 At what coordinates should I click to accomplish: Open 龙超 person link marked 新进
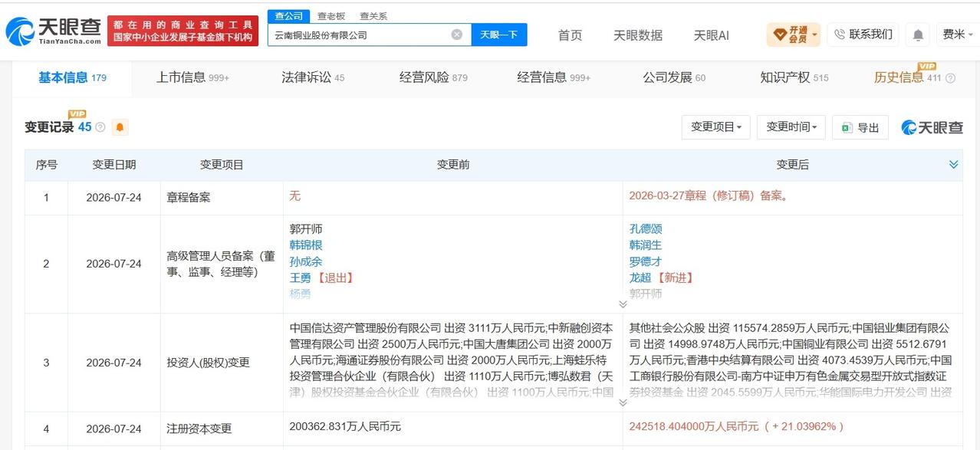(640, 278)
